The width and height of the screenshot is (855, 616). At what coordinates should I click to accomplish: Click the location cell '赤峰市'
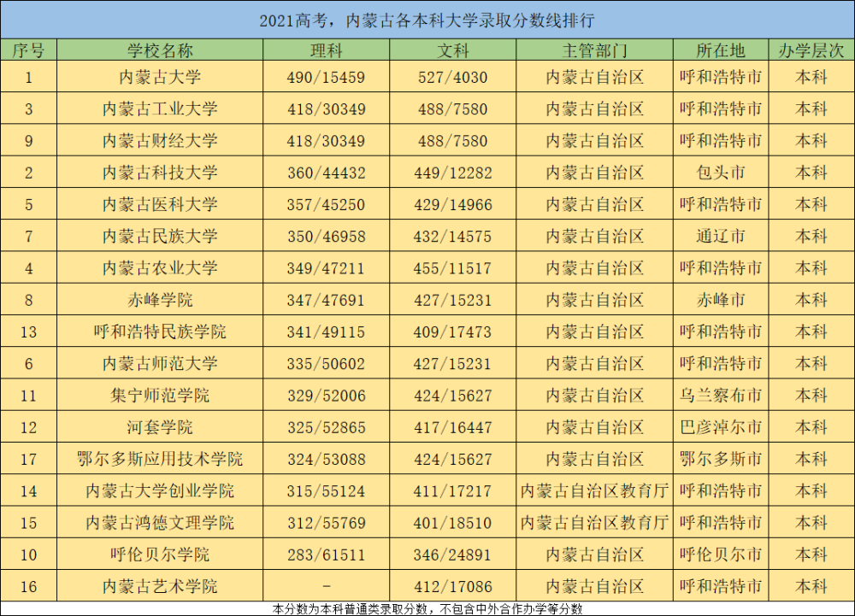(x=720, y=300)
